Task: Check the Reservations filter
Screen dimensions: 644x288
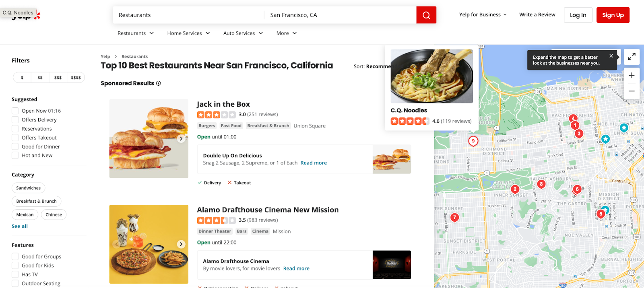Action: tap(15, 129)
